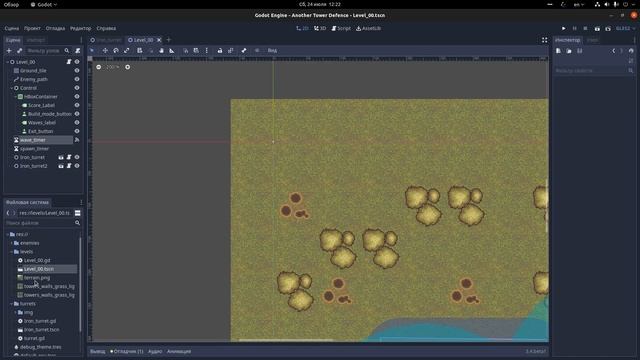Viewport: 640px width, 360px height.
Task: Play a custom scene icon
Action: point(608,29)
